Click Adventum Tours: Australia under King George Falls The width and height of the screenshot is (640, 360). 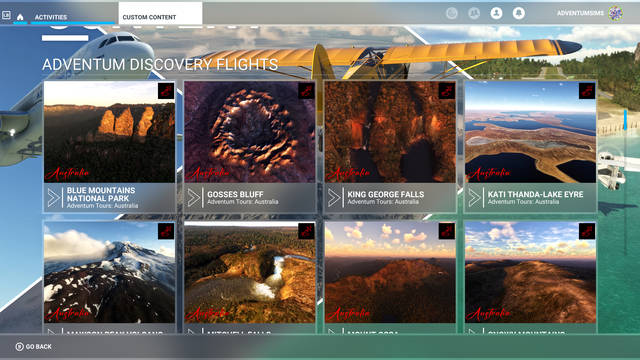[x=383, y=202]
